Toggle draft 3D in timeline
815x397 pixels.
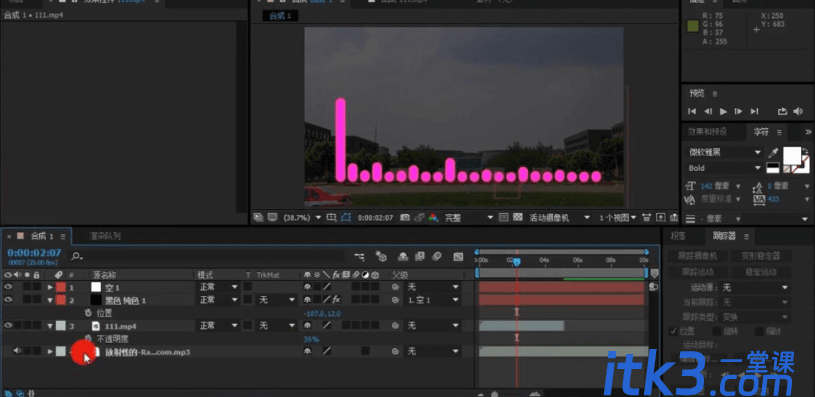tap(381, 256)
